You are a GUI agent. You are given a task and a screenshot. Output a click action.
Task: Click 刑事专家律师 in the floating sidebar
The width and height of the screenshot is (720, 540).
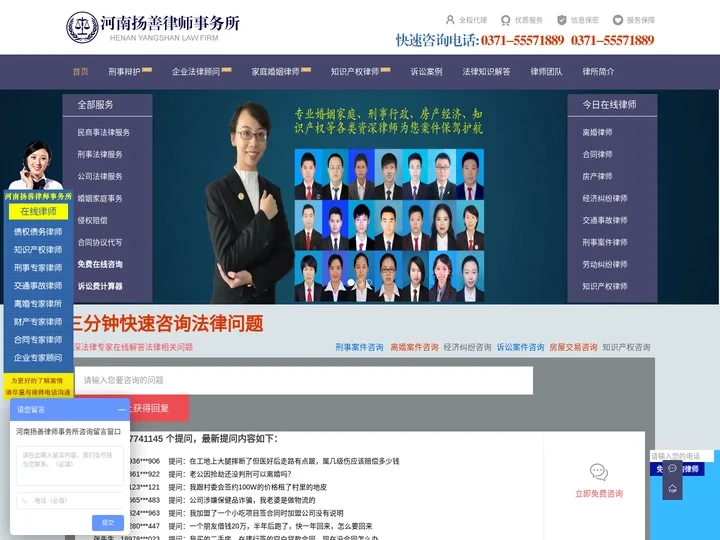click(x=38, y=268)
